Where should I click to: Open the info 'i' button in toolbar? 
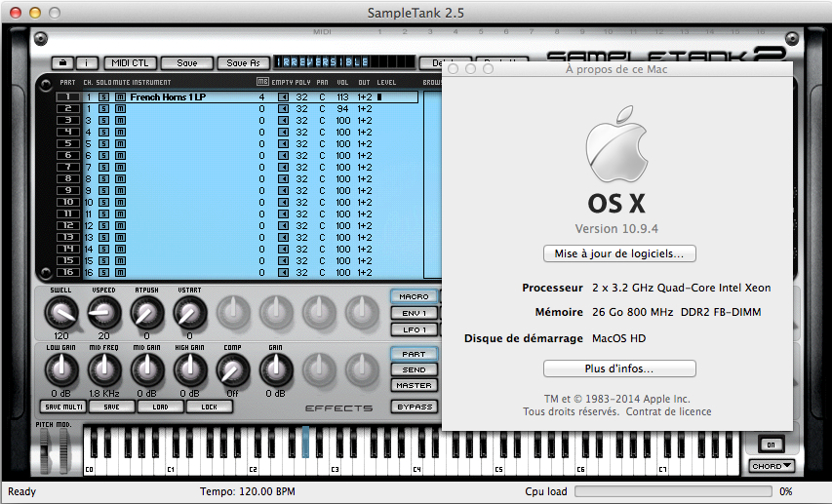(x=87, y=63)
